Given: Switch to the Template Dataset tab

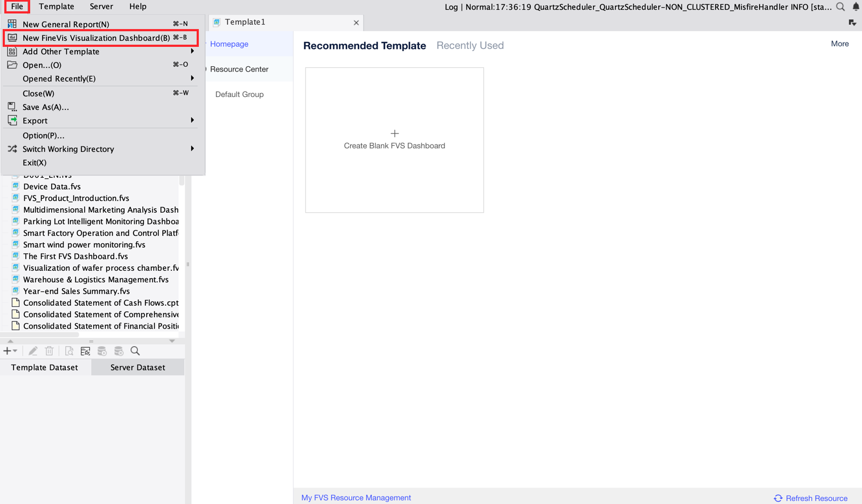Looking at the screenshot, I should click(45, 367).
